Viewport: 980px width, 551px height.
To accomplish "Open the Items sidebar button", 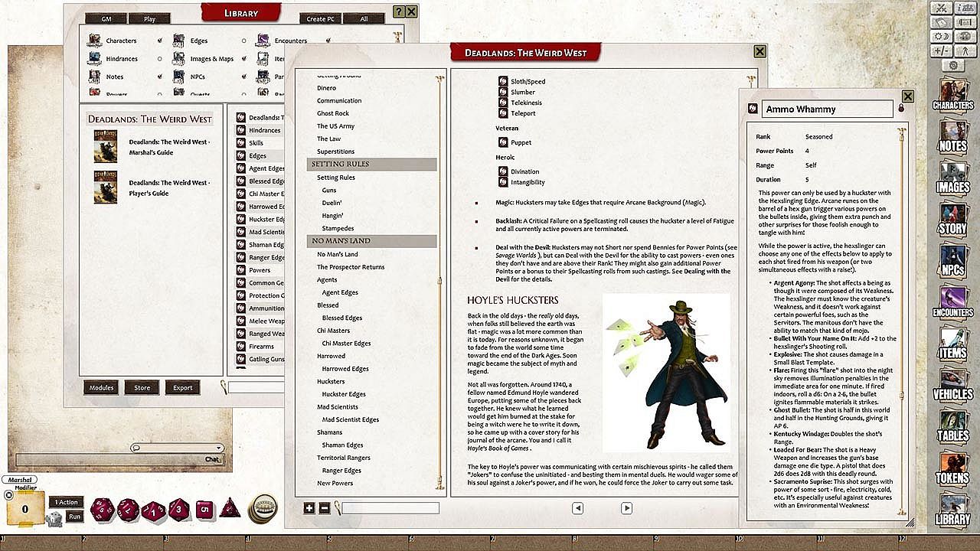I will [x=952, y=343].
